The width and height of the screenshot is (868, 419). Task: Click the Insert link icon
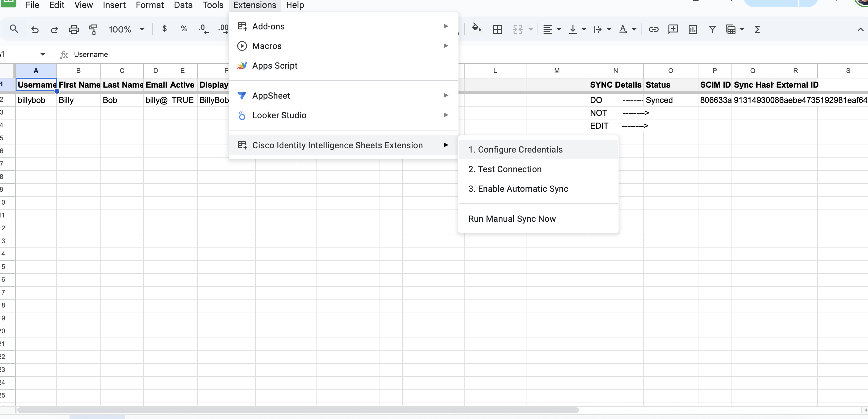click(653, 30)
